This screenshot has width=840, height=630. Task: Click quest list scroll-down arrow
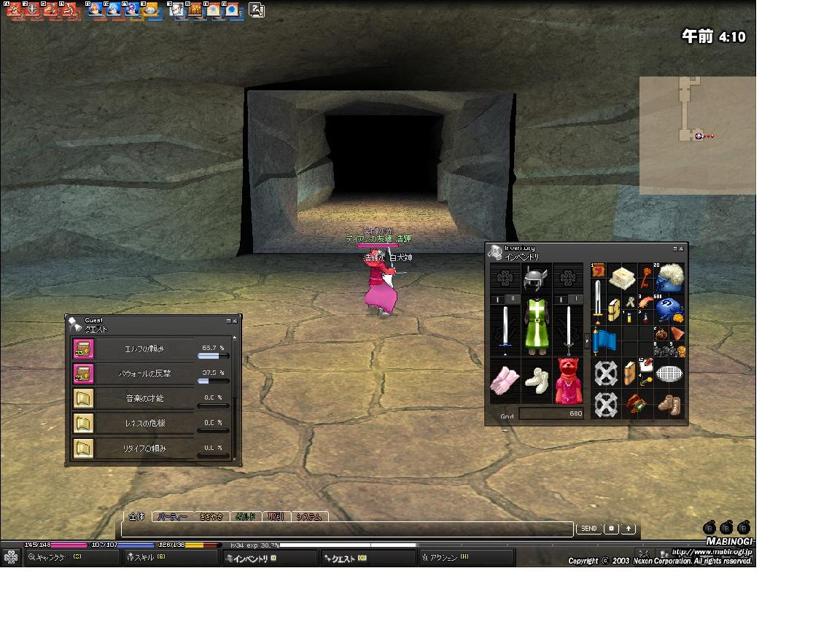pos(235,459)
